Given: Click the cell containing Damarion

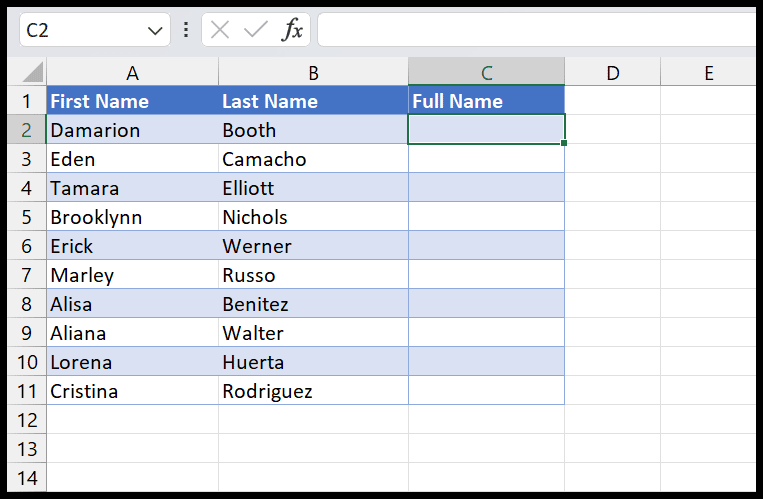Looking at the screenshot, I should (x=132, y=130).
